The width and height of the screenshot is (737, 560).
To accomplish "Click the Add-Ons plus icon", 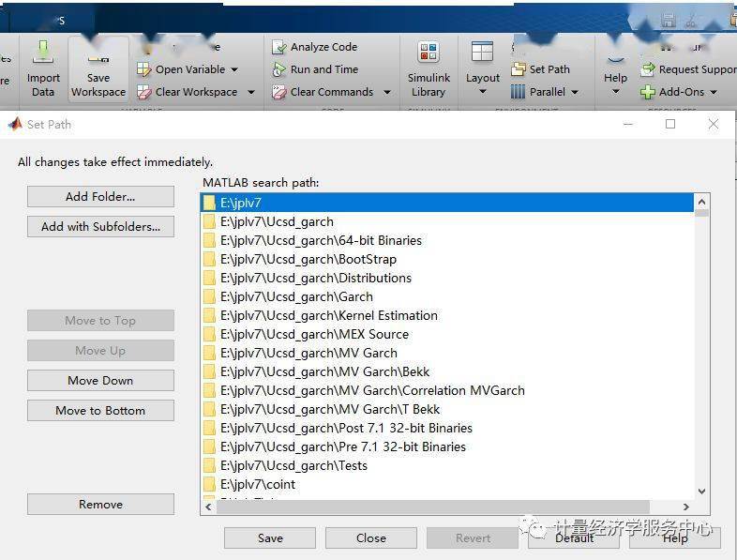I will (x=648, y=92).
